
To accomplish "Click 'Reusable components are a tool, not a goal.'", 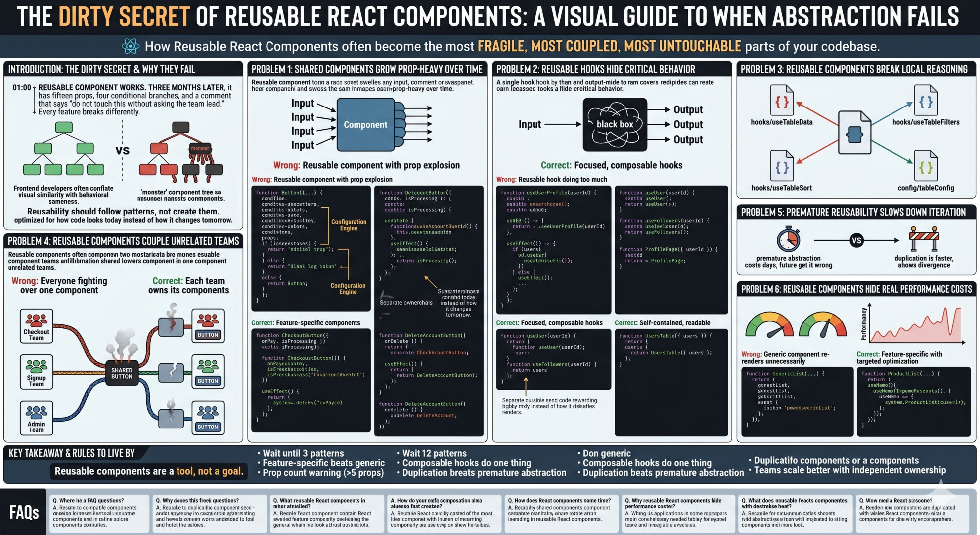I will point(149,471).
